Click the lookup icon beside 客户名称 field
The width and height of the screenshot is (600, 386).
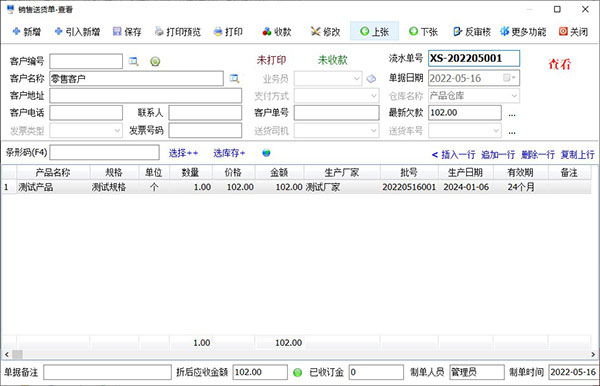(x=234, y=79)
